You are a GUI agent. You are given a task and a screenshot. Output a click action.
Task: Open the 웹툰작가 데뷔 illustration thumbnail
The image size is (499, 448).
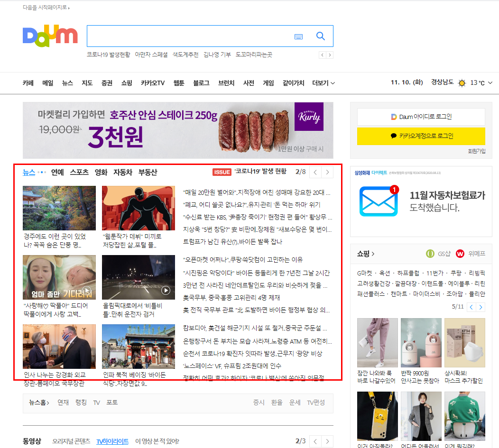click(139, 208)
